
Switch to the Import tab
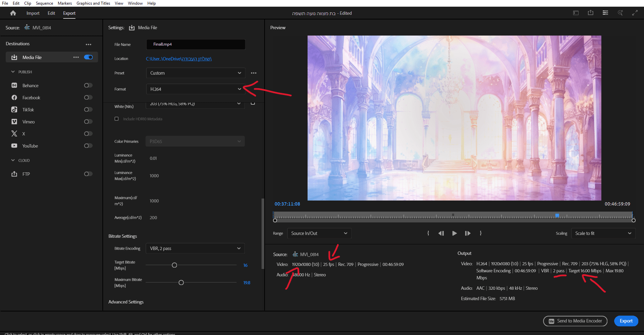coord(33,13)
